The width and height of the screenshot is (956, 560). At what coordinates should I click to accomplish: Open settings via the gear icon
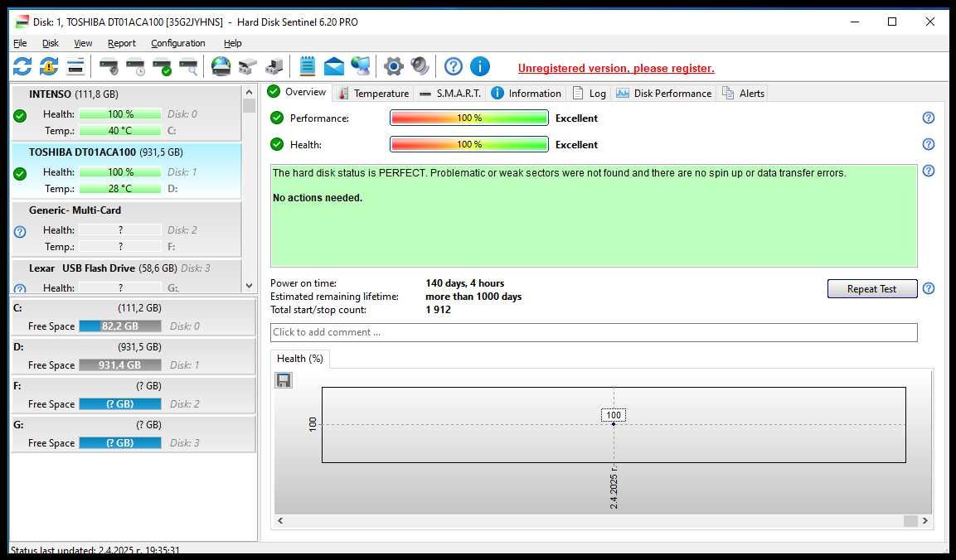[x=393, y=65]
